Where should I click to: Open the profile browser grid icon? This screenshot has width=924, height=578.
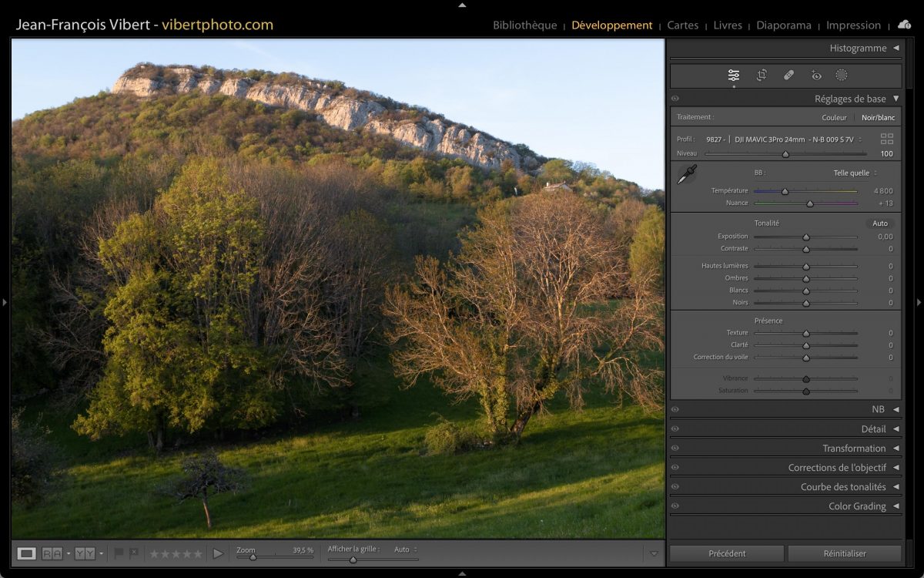(887, 139)
